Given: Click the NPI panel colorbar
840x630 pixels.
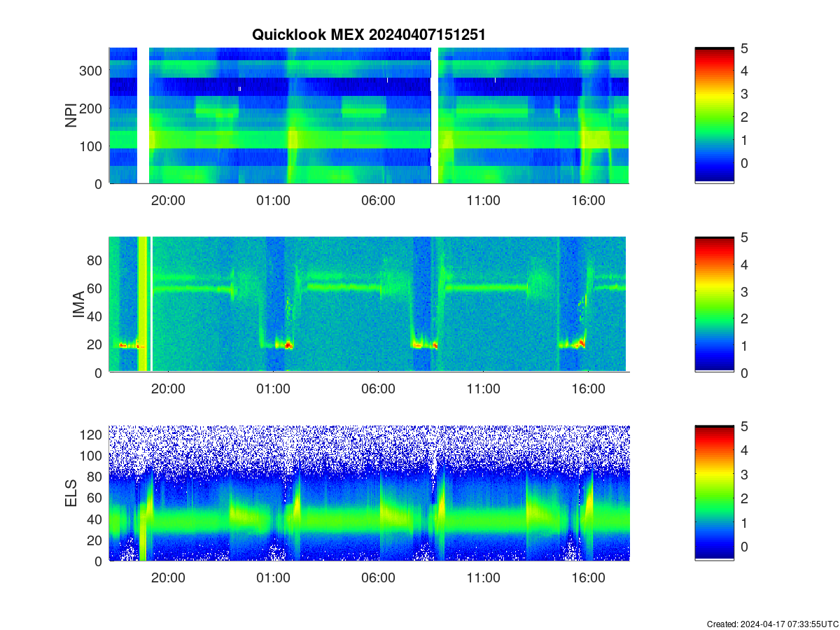Looking at the screenshot, I should point(715,115).
